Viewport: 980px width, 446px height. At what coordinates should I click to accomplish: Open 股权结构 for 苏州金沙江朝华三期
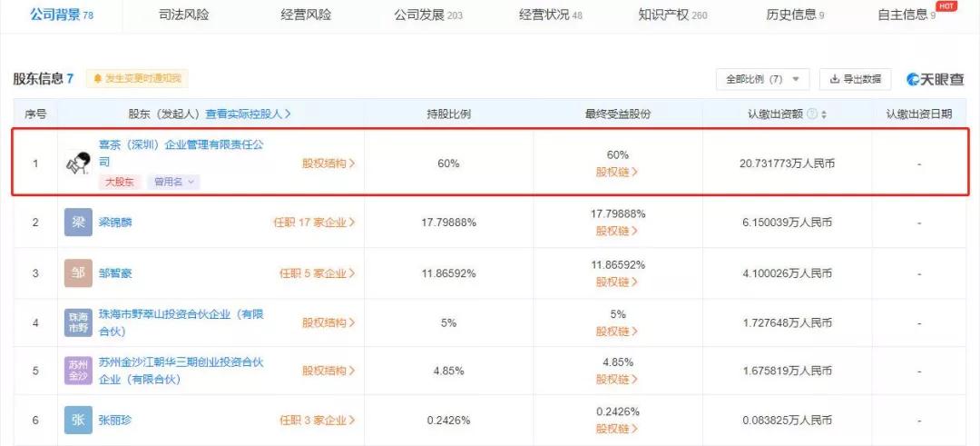pyautogui.click(x=328, y=371)
